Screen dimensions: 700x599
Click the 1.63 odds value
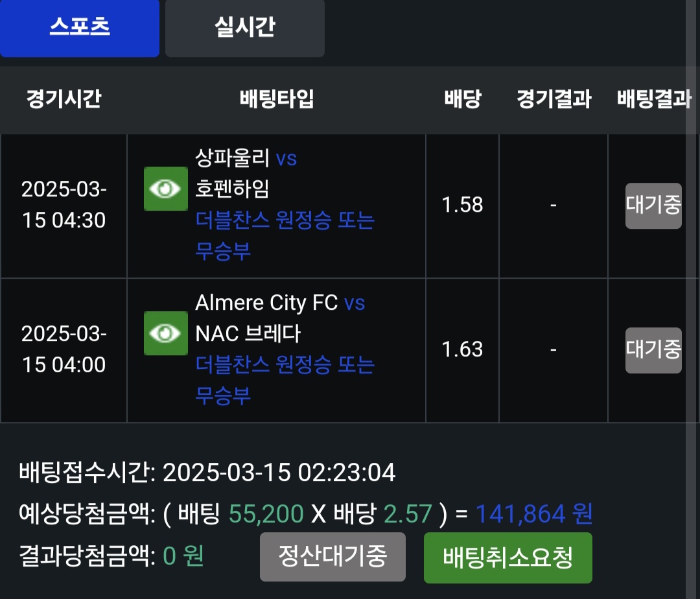point(462,350)
